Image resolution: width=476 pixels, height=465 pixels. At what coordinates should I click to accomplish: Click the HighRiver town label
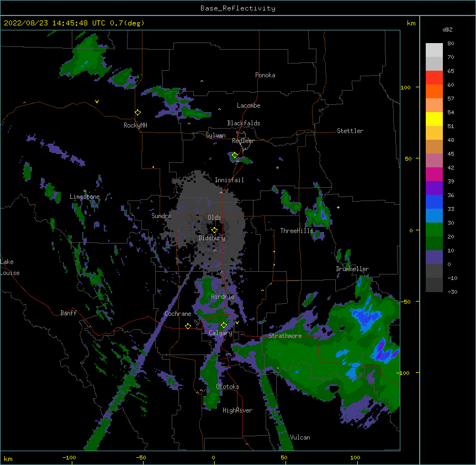(x=237, y=410)
